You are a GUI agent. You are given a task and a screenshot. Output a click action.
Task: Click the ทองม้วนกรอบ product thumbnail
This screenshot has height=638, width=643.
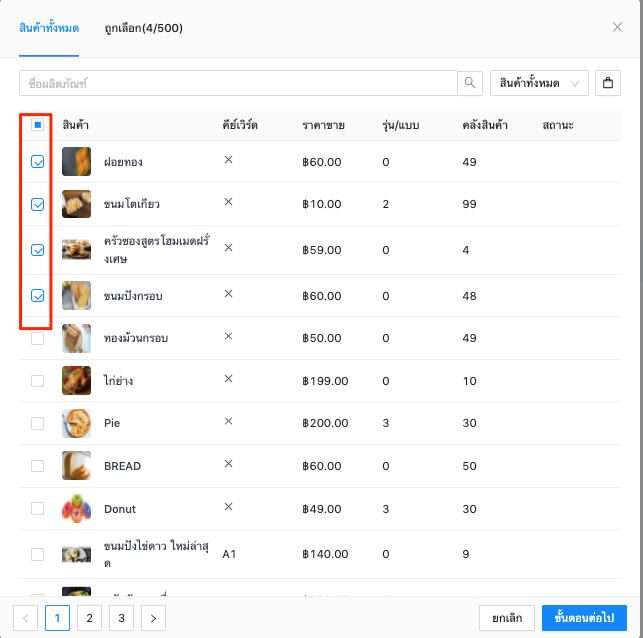[x=76, y=338]
